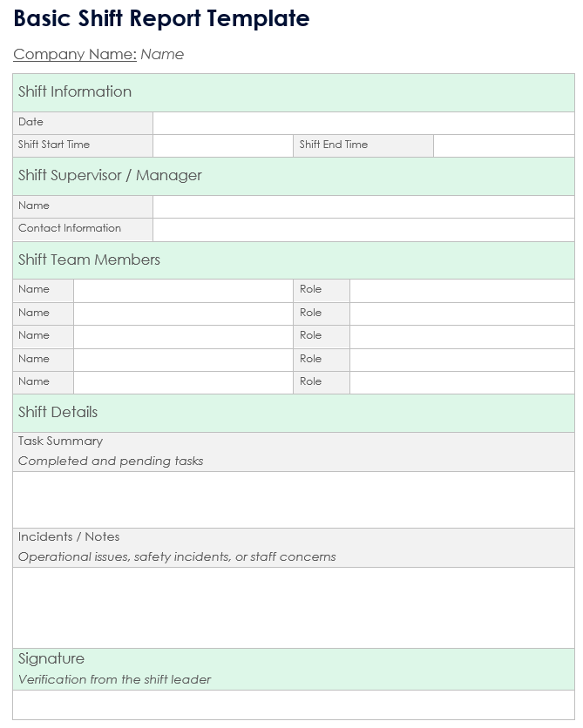Select the first team member Role cell

pos(461,290)
